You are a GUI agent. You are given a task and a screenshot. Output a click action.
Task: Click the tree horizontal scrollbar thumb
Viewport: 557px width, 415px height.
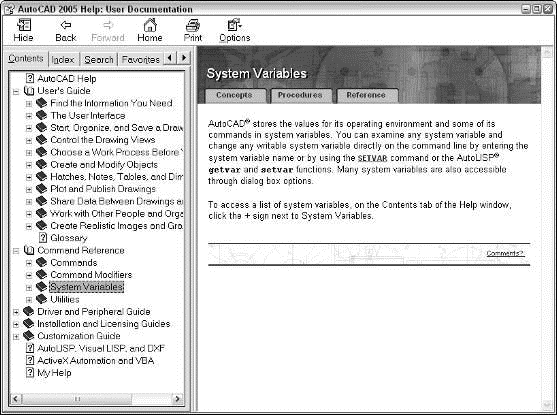77,399
